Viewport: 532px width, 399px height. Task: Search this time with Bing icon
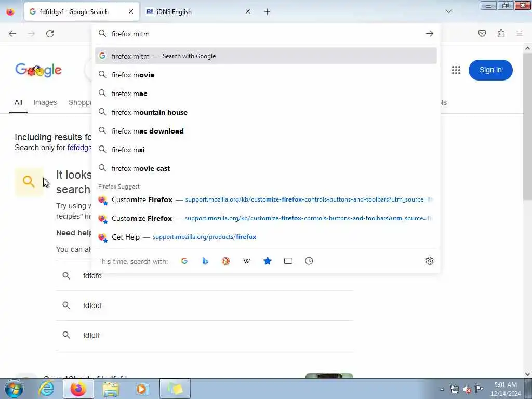205,261
